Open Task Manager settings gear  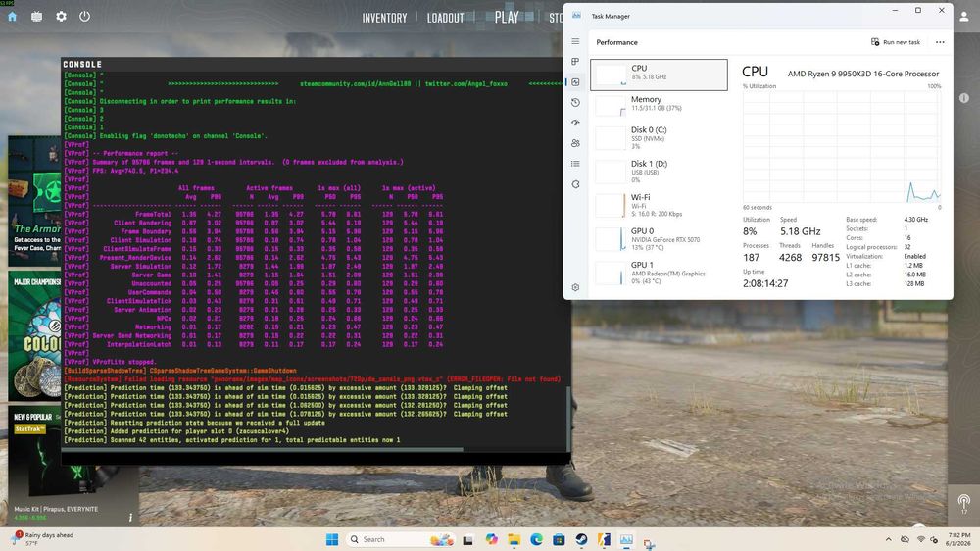pos(575,287)
